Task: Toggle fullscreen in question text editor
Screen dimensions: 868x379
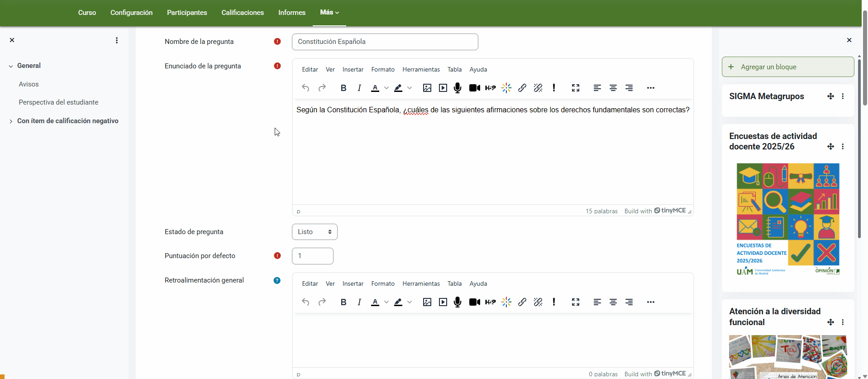Action: tap(575, 88)
